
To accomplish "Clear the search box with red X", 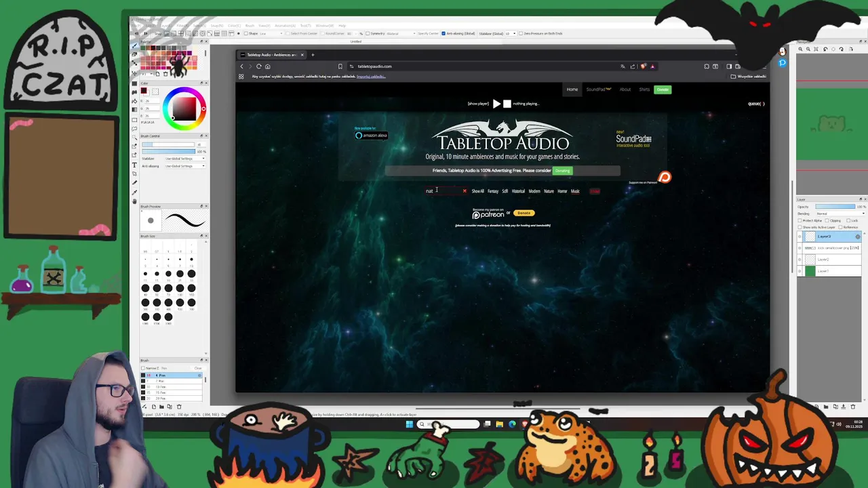I will (x=465, y=191).
